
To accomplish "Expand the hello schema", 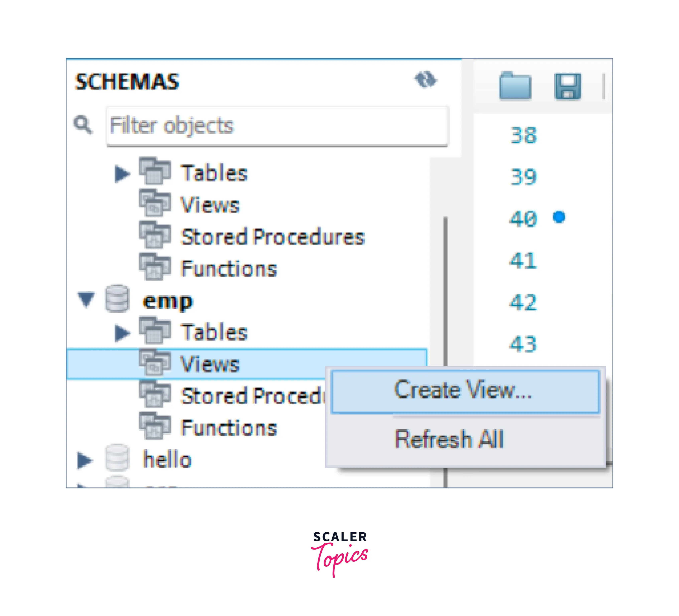I will (x=84, y=460).
